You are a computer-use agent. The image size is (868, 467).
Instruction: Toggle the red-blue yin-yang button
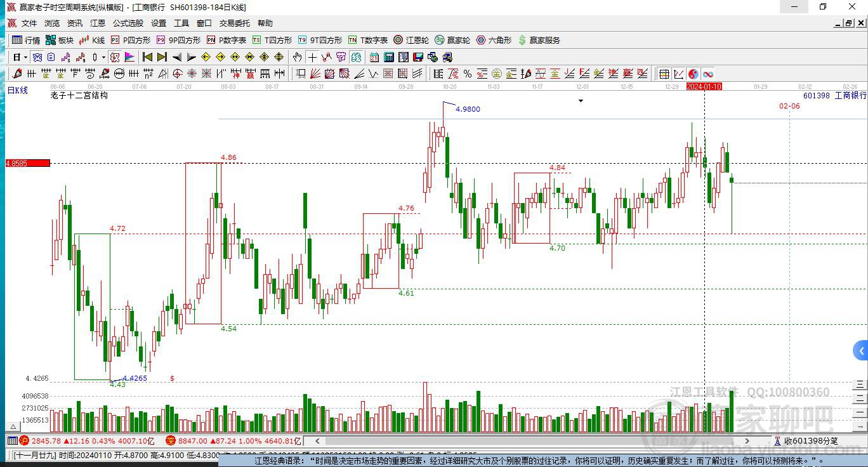694,74
